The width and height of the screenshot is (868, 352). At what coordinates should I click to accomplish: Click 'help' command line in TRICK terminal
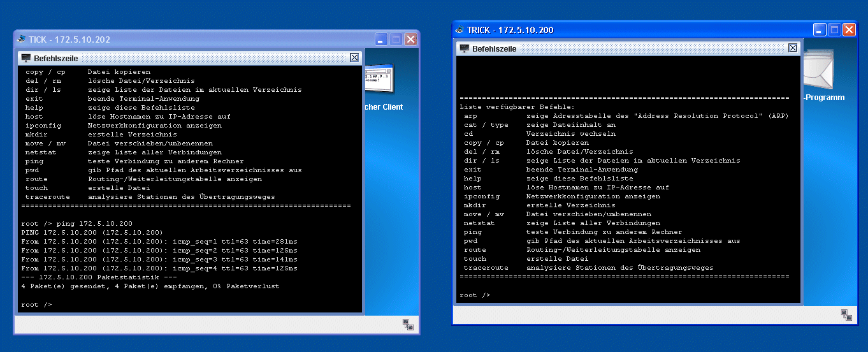click(549, 179)
